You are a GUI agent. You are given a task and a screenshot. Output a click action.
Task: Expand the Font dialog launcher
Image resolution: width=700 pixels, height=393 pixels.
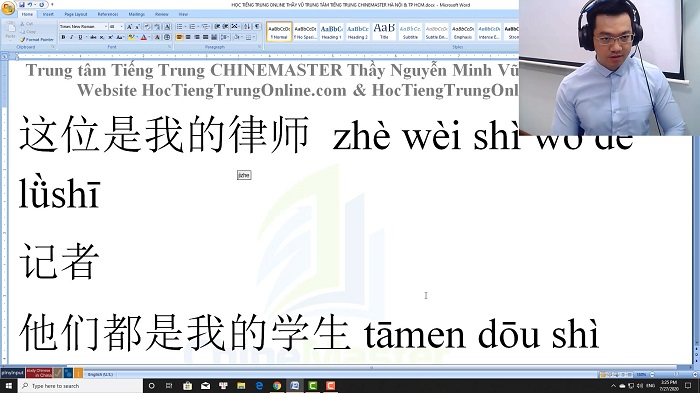(x=170, y=46)
